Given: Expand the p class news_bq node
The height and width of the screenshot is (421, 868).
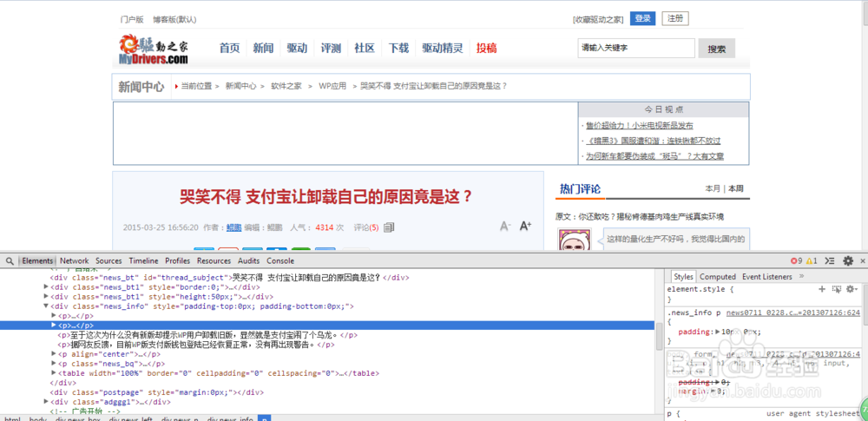Looking at the screenshot, I should pyautogui.click(x=54, y=364).
